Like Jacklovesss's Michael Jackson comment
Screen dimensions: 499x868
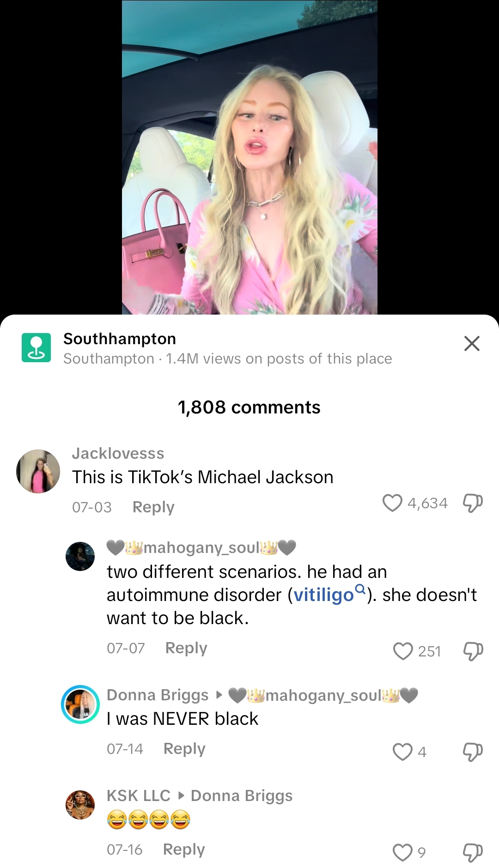click(392, 503)
